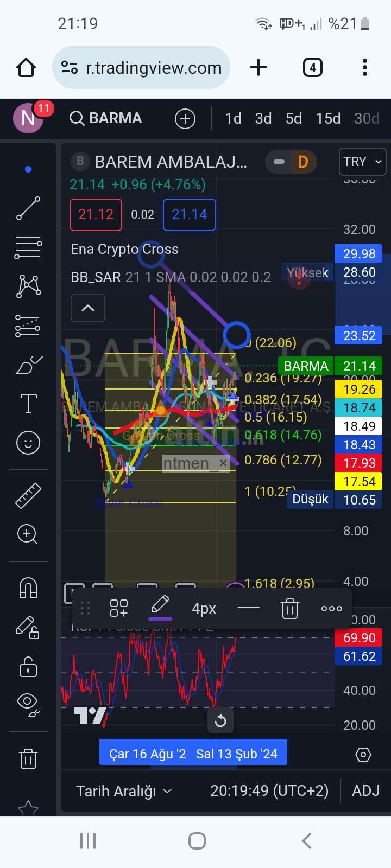
Task: Tap the D interval badge
Action: pyautogui.click(x=303, y=162)
